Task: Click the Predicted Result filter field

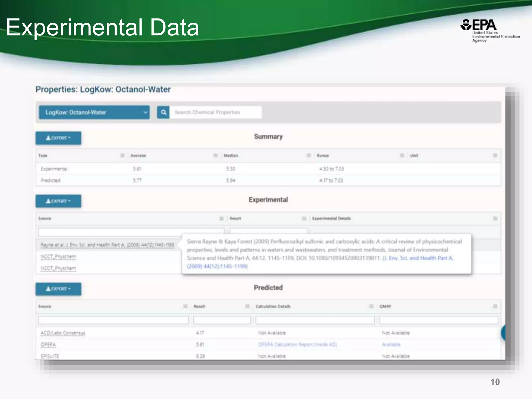Action: [x=222, y=320]
